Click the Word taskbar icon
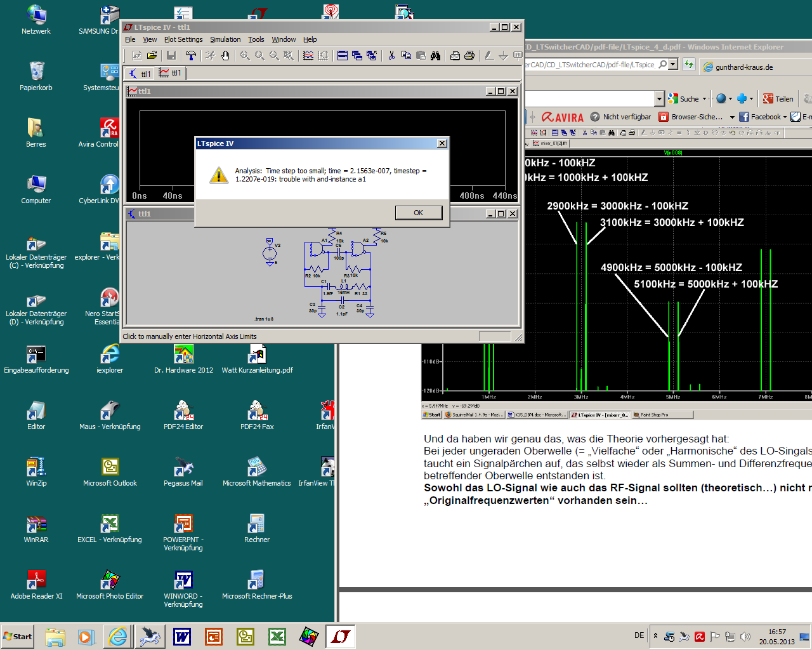Screen dimensions: 812x650 coord(182,637)
